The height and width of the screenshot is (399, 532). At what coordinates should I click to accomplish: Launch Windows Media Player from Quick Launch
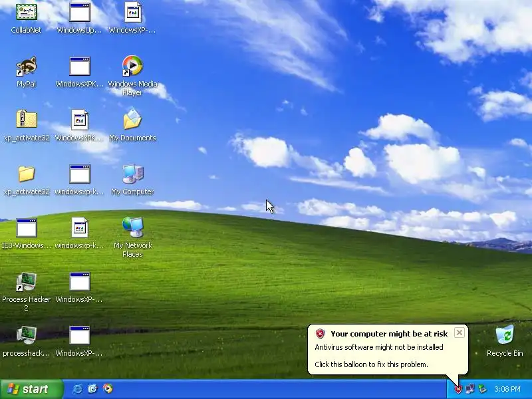click(x=108, y=388)
